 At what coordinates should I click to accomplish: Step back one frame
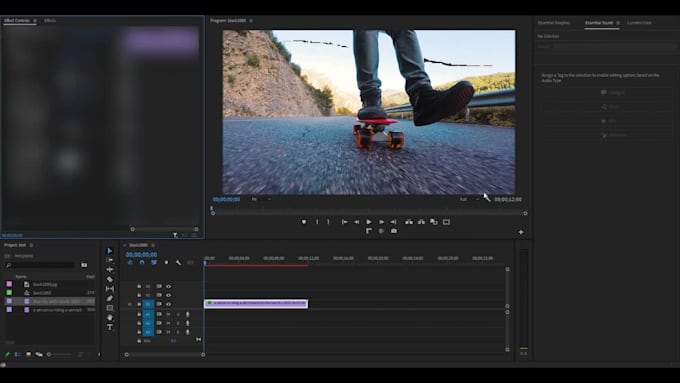tap(356, 222)
